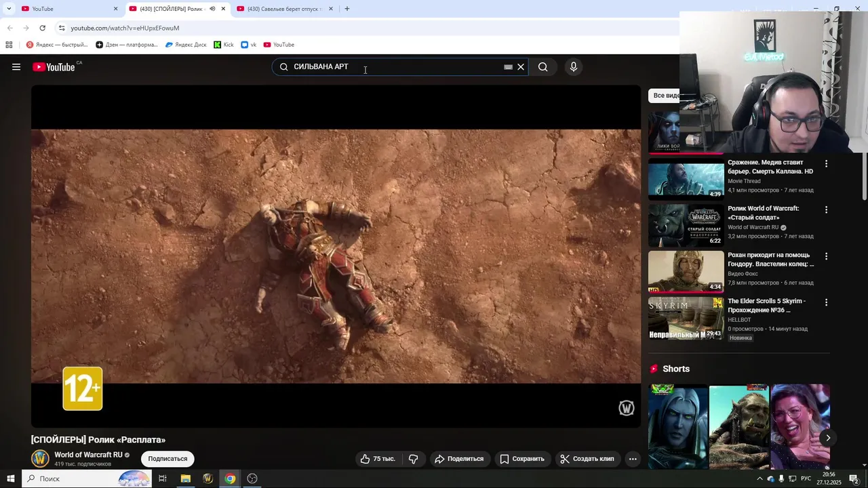Open Рохан приходит на помощь thumbnail
This screenshot has height=488, width=868.
(x=686, y=271)
